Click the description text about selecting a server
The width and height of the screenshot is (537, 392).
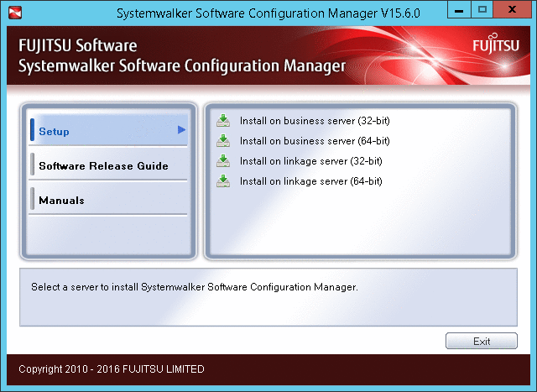coord(195,287)
